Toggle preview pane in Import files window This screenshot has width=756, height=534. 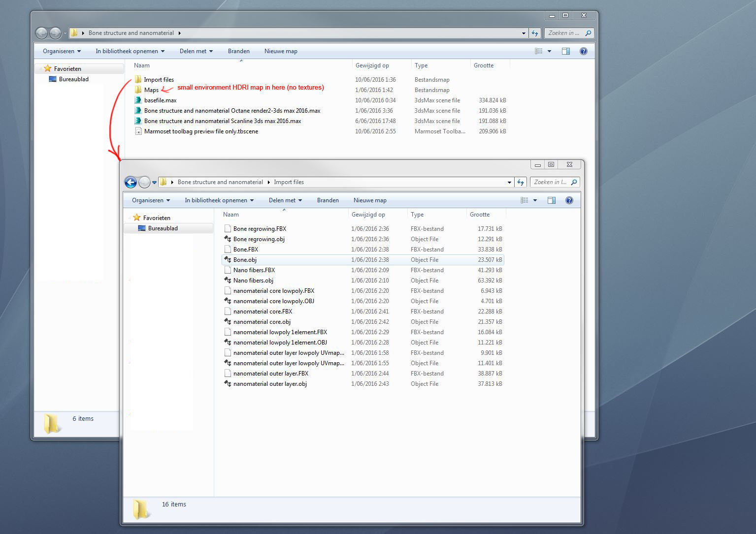click(x=552, y=200)
